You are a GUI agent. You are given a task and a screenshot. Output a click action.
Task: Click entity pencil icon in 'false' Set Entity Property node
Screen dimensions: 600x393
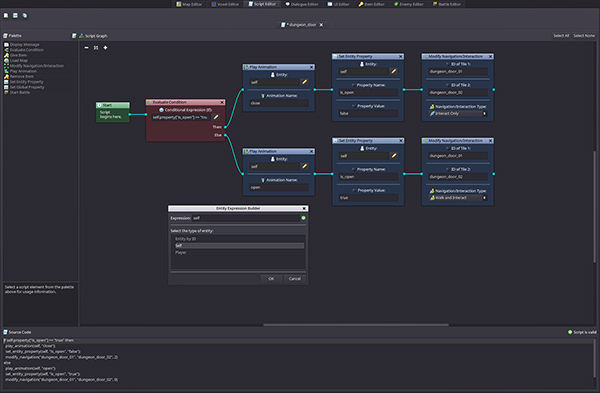[x=394, y=71]
